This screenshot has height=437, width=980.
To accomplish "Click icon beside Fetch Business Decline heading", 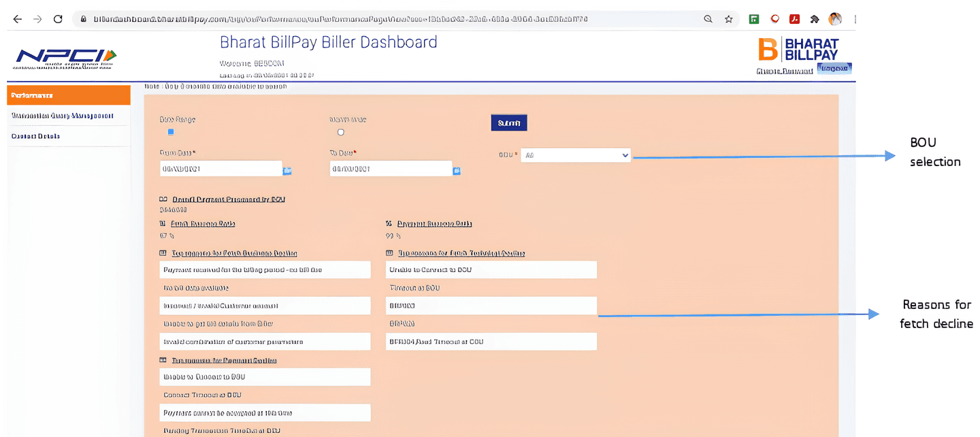I will pos(163,253).
